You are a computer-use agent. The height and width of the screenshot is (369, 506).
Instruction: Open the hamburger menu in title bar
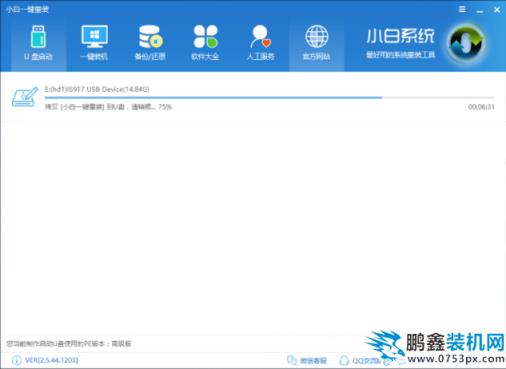pyautogui.click(x=462, y=9)
